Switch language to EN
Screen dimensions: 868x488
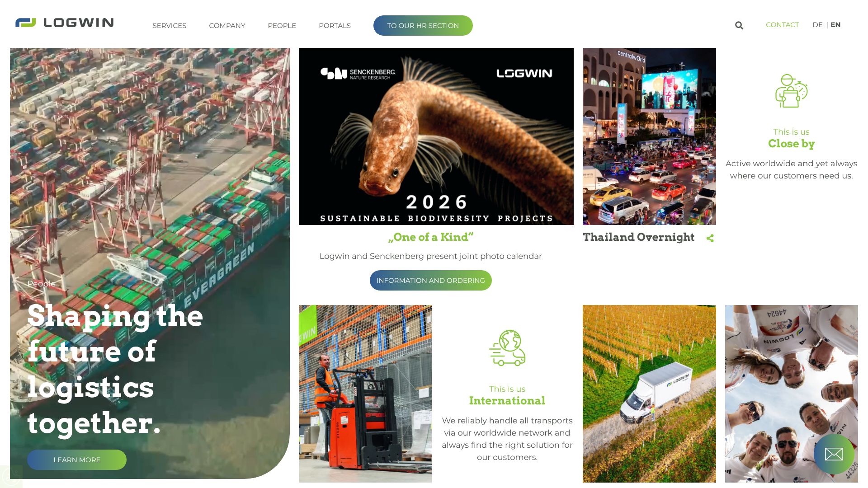tap(835, 25)
